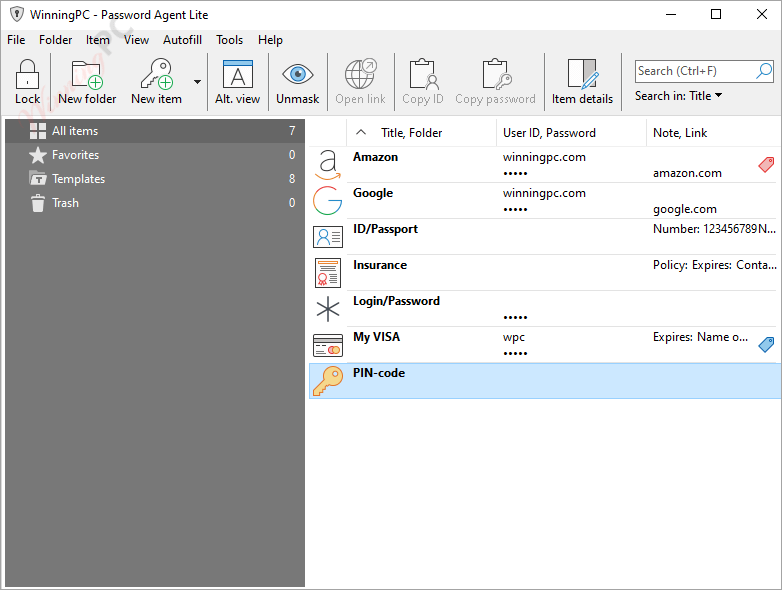Switch to Alt. view

point(237,82)
